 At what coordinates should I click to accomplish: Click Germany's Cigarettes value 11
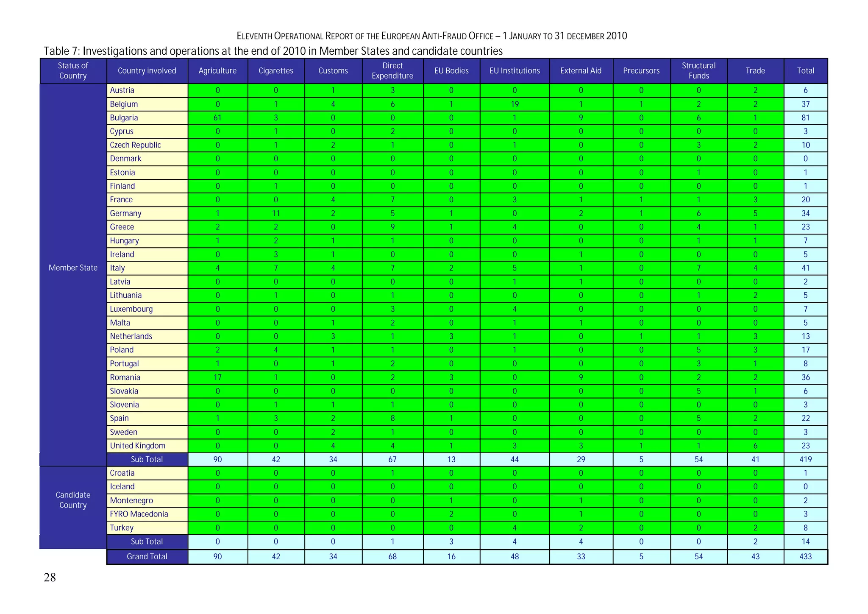[x=276, y=213]
